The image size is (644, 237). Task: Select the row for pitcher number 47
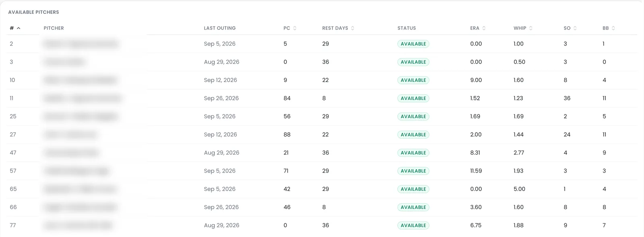click(322, 153)
